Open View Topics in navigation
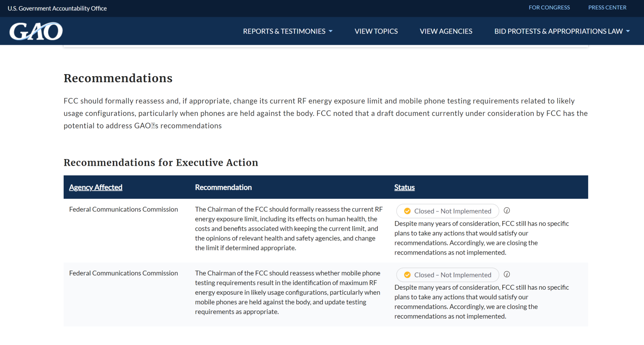Screen dimensions: 644x345 click(x=376, y=31)
